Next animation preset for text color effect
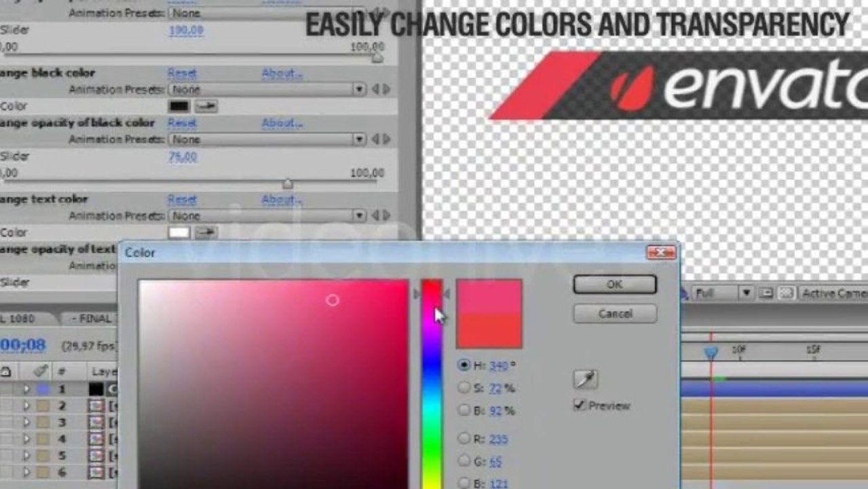 pyautogui.click(x=387, y=216)
